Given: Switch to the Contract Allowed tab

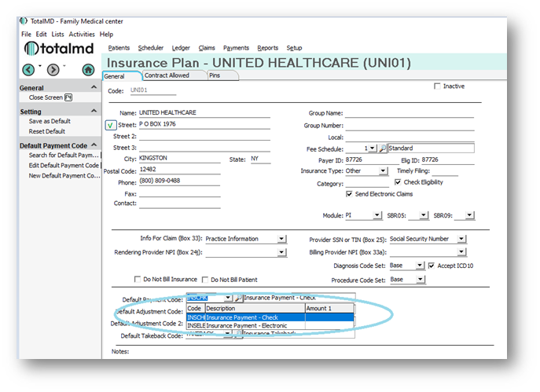Looking at the screenshot, I should click(x=167, y=75).
